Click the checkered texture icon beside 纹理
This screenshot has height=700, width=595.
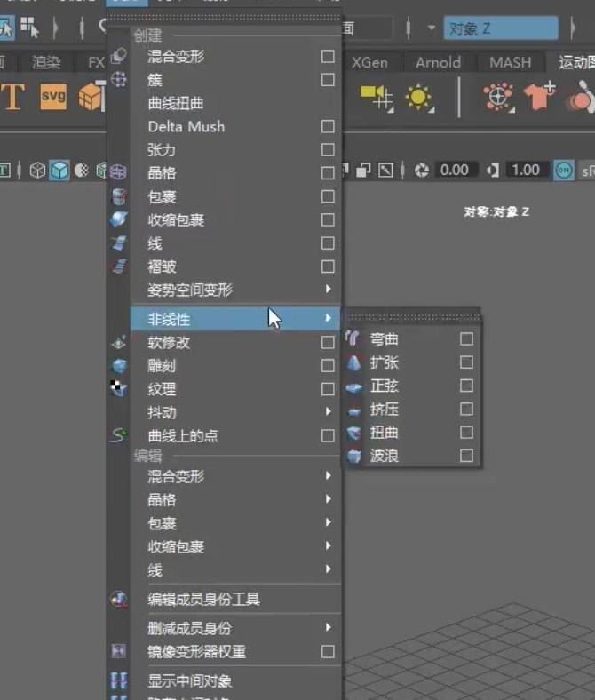click(119, 388)
